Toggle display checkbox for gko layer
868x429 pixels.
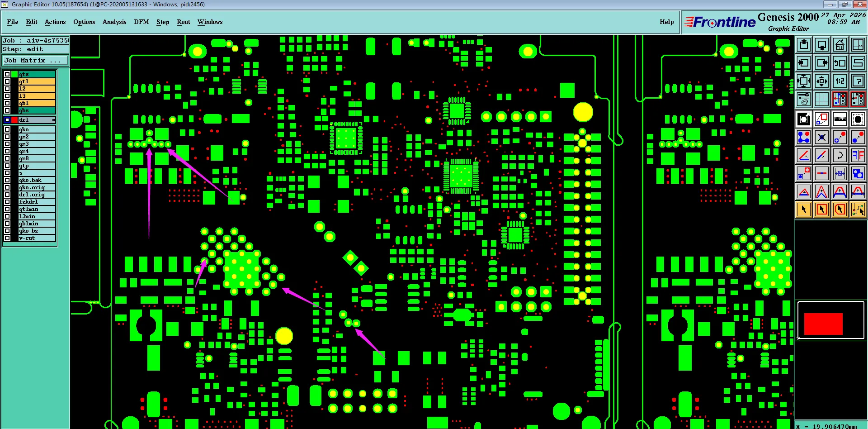tap(7, 129)
